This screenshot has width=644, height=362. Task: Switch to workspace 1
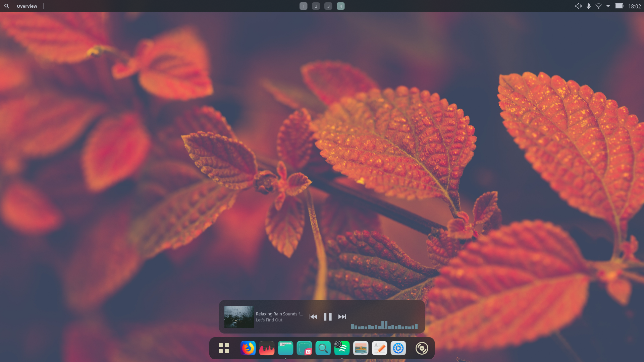click(x=303, y=6)
